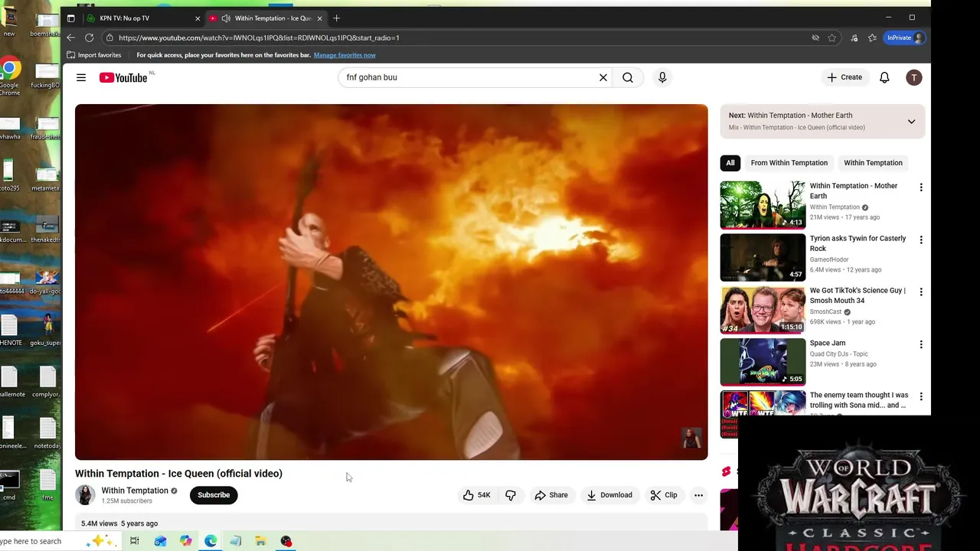Share the video
The height and width of the screenshot is (551, 980).
coord(551,495)
